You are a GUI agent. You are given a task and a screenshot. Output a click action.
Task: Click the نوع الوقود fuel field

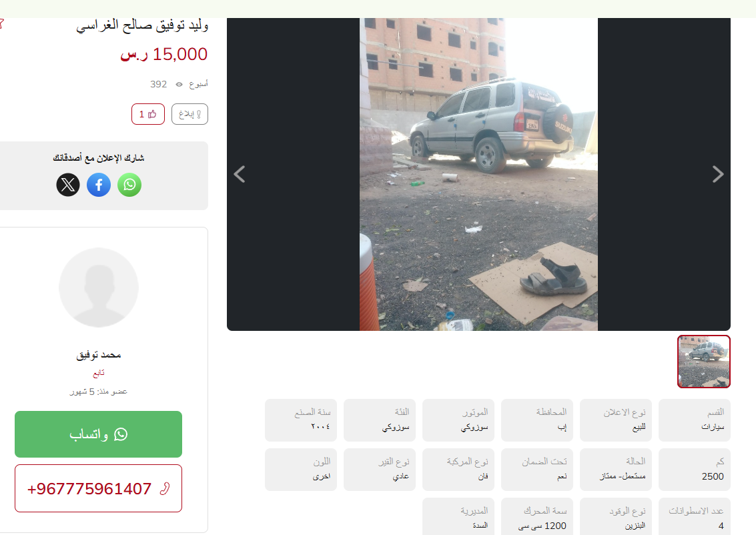point(616,517)
